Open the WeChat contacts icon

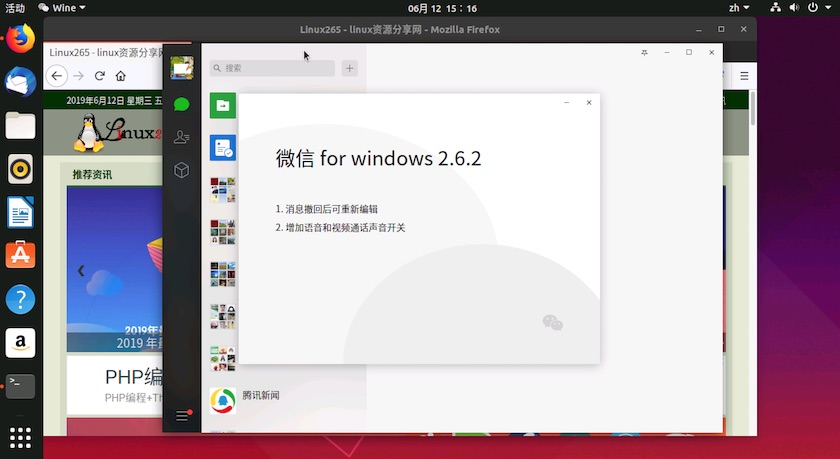coord(182,137)
